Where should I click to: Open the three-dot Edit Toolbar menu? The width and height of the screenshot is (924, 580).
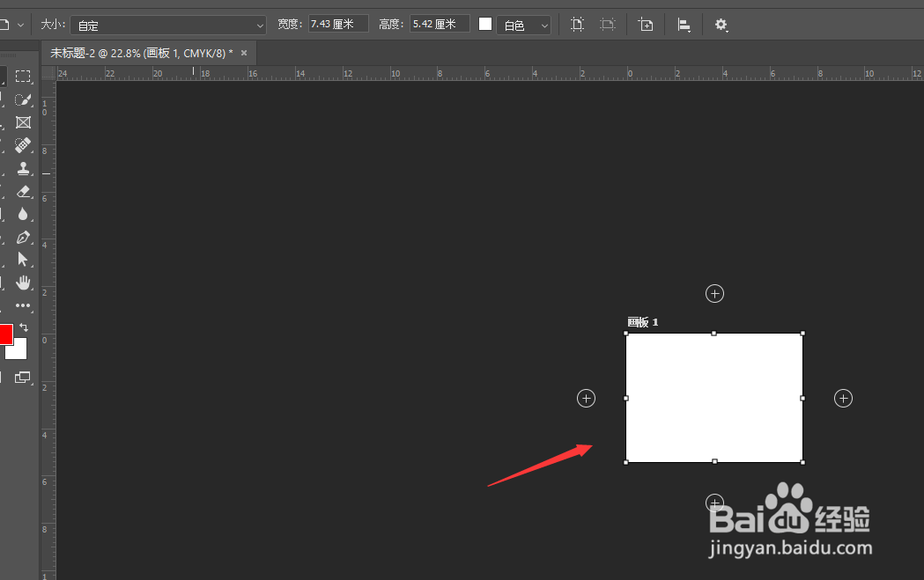coord(23,305)
